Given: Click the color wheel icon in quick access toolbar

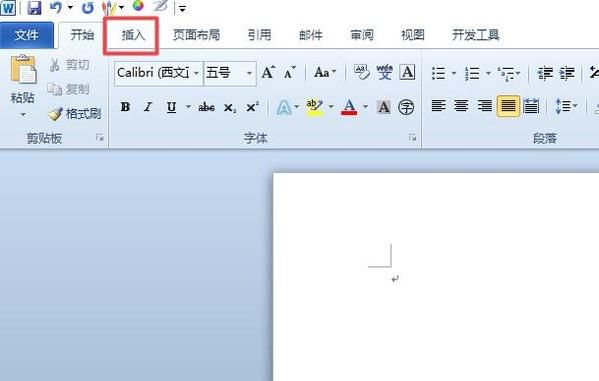Looking at the screenshot, I should point(138,5).
